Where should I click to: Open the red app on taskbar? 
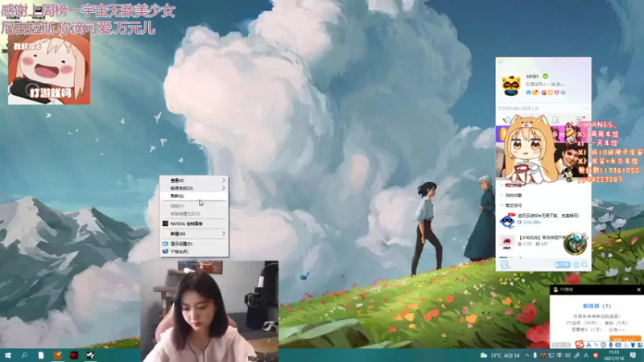74,355
